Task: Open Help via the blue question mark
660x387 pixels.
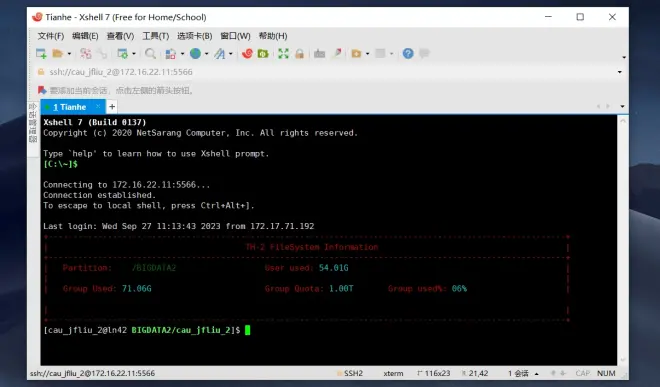Action: [408, 53]
